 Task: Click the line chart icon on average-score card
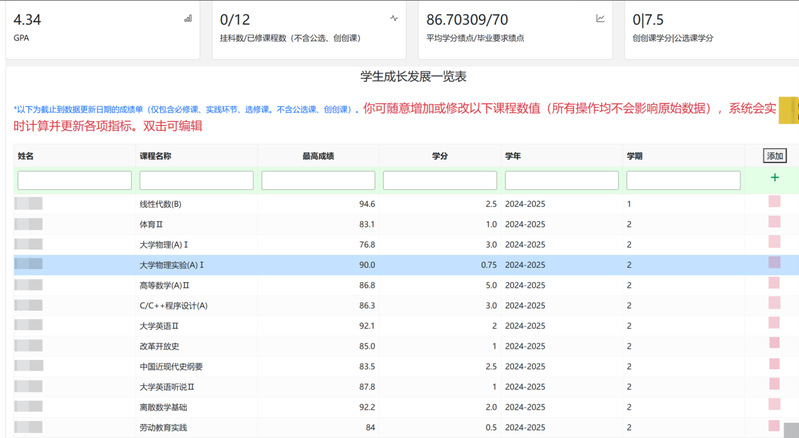(600, 19)
